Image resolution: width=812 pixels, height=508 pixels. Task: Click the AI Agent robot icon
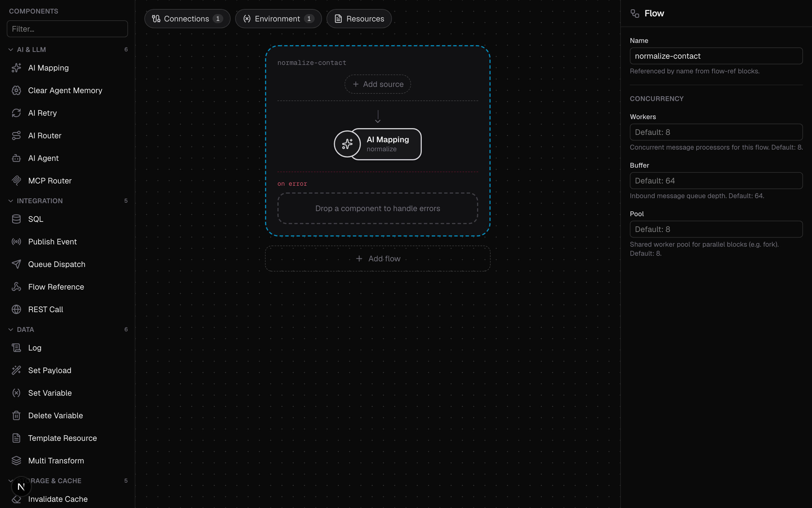tap(16, 158)
